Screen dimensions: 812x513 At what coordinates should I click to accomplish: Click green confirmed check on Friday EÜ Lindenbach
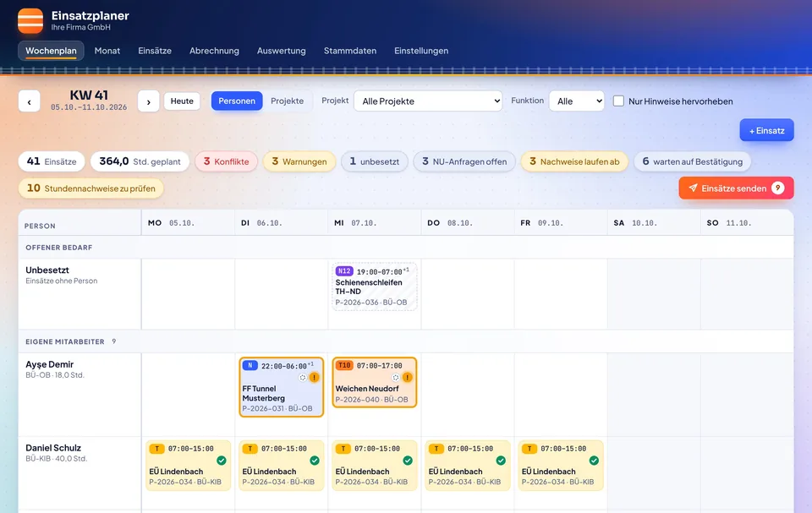pos(594,461)
